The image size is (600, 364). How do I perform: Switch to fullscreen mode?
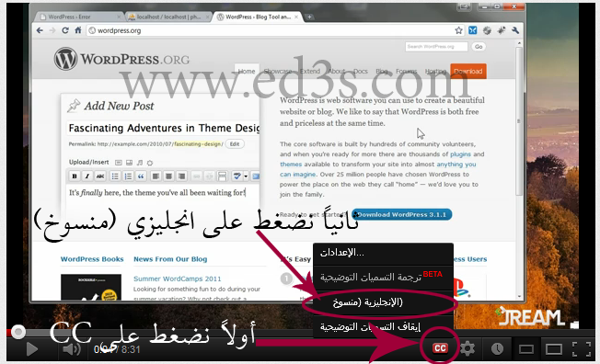pos(582,349)
